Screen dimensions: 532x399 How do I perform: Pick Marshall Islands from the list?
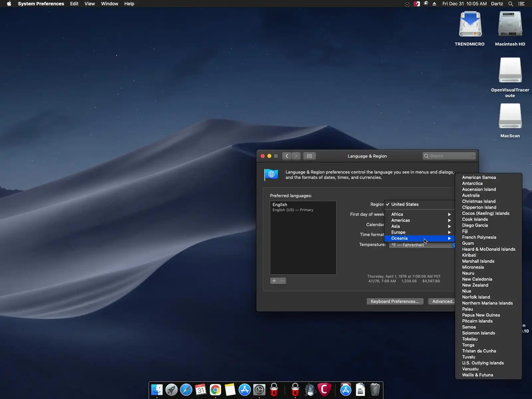(488, 261)
